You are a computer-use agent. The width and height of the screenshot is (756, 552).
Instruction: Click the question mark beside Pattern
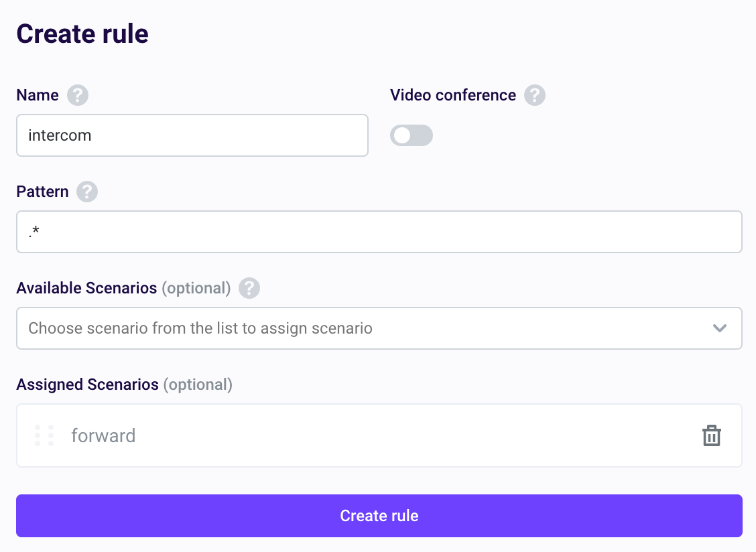tap(87, 192)
